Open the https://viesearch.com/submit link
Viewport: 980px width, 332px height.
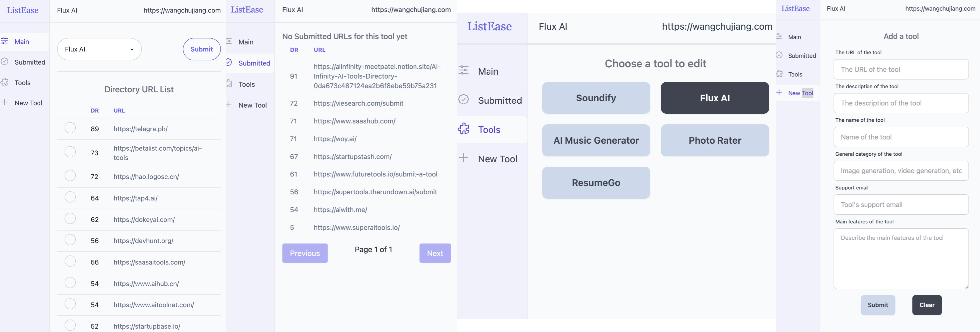click(x=358, y=103)
